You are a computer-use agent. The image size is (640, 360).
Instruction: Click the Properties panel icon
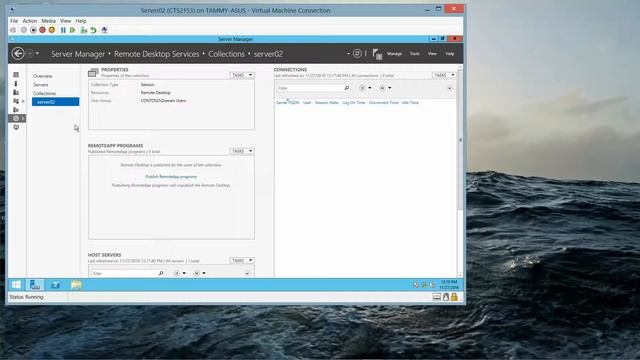pos(93,72)
